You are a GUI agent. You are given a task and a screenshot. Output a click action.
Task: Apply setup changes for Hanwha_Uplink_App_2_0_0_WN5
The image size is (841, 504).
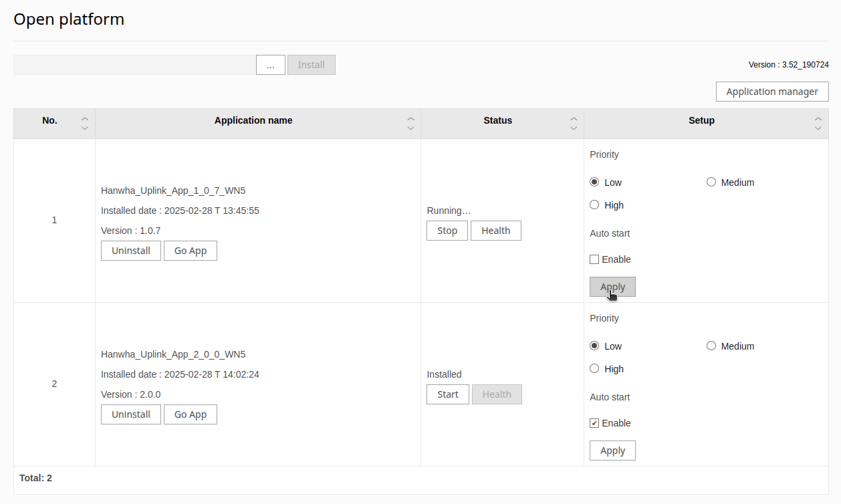(612, 450)
